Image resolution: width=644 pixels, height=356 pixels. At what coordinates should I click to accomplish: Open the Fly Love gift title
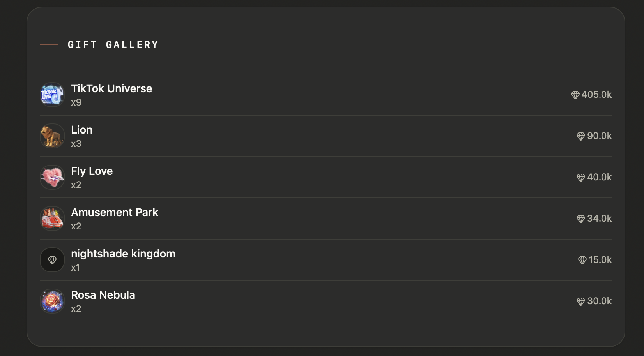click(x=92, y=171)
